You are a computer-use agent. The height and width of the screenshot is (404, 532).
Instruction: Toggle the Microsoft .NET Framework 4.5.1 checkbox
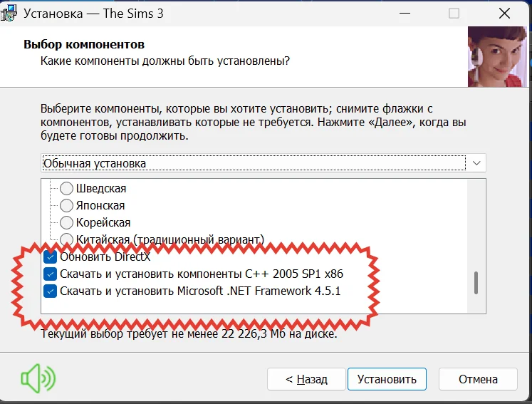point(50,291)
